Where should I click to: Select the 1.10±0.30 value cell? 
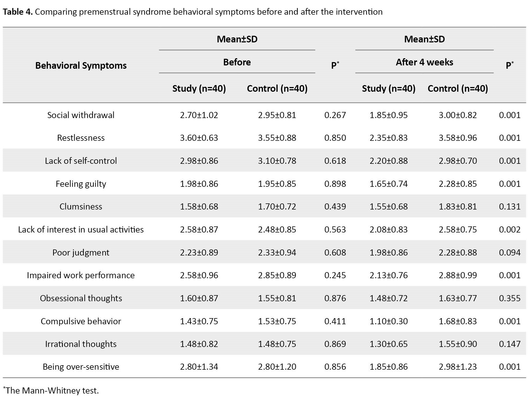pyautogui.click(x=388, y=321)
